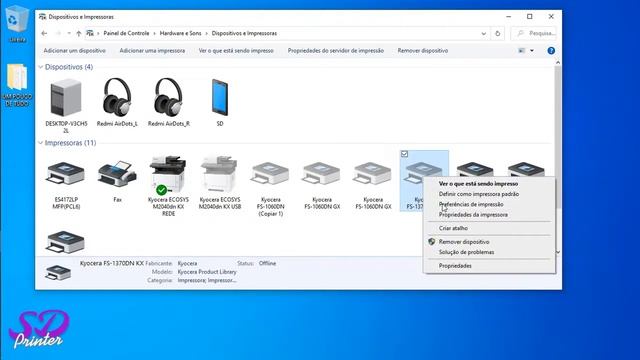Select Kyocera ECOSYS M2040dn KX USB printer

(x=220, y=174)
